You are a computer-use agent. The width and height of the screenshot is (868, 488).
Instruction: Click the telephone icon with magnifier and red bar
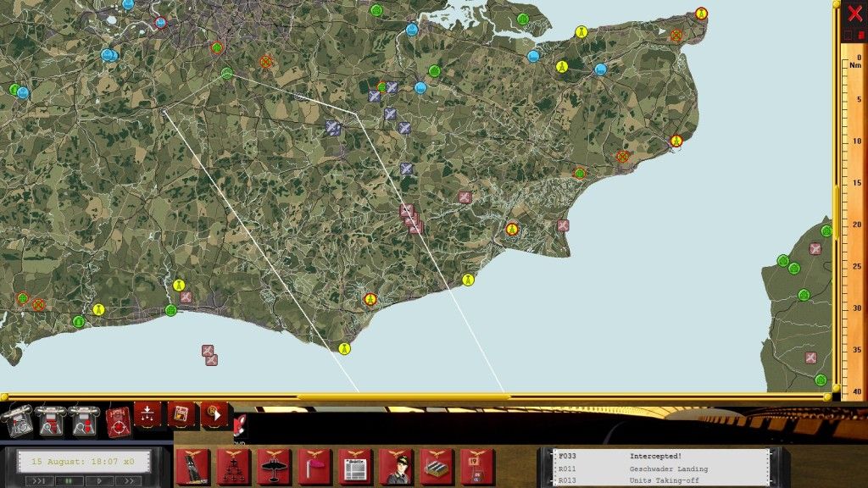pyautogui.click(x=50, y=422)
